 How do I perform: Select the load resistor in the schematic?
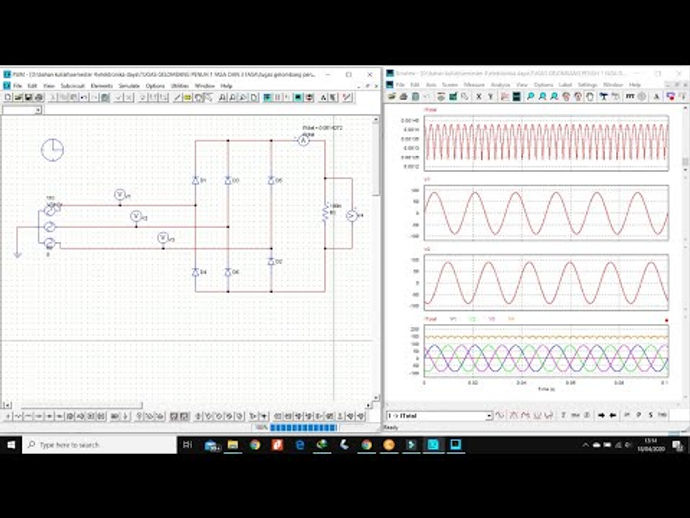[325, 213]
